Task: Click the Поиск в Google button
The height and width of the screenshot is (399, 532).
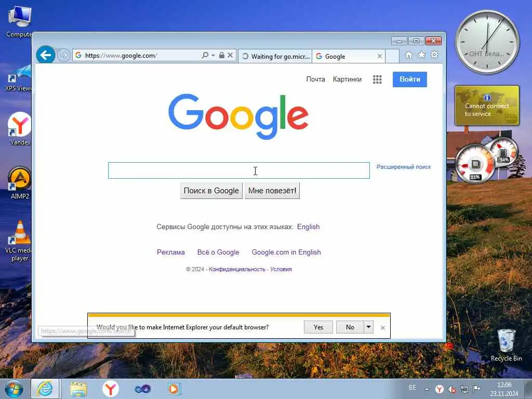Action: pos(211,190)
